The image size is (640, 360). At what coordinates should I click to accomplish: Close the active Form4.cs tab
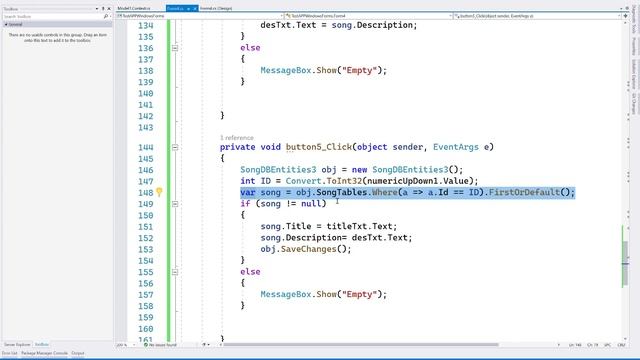click(195, 8)
